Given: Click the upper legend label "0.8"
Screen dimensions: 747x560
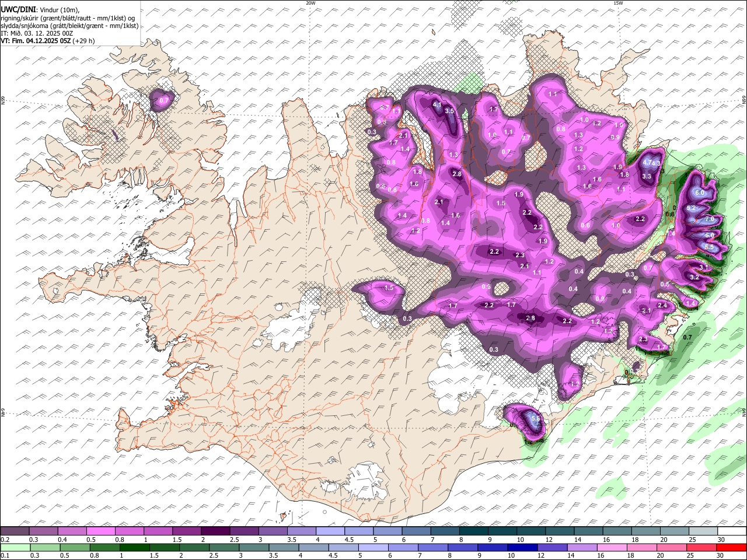Looking at the screenshot, I should (119, 540).
